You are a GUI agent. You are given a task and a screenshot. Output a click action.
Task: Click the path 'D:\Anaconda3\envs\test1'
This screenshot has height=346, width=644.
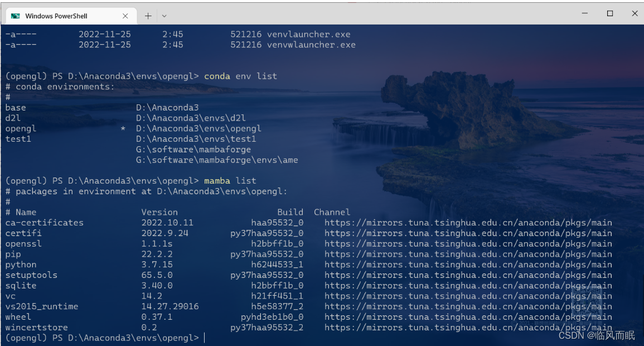196,139
